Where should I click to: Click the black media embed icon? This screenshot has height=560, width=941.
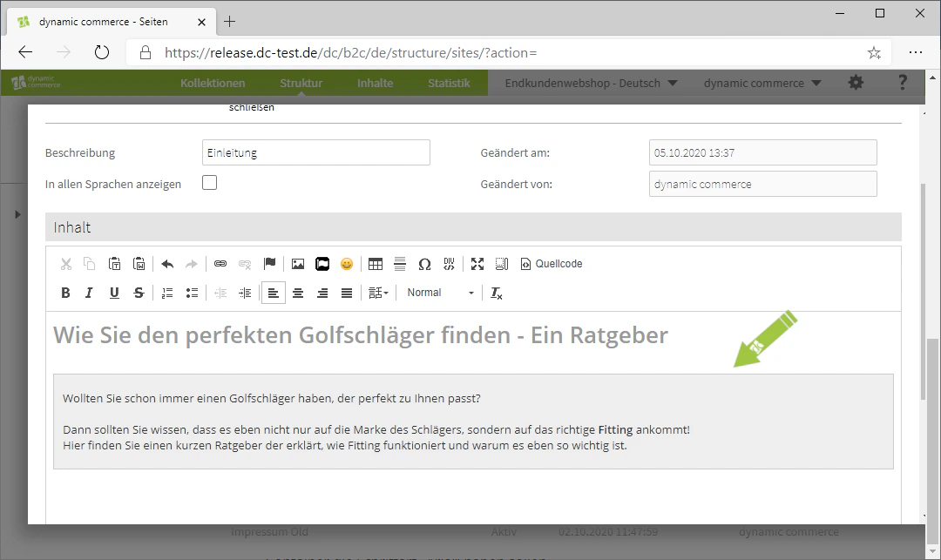point(322,264)
